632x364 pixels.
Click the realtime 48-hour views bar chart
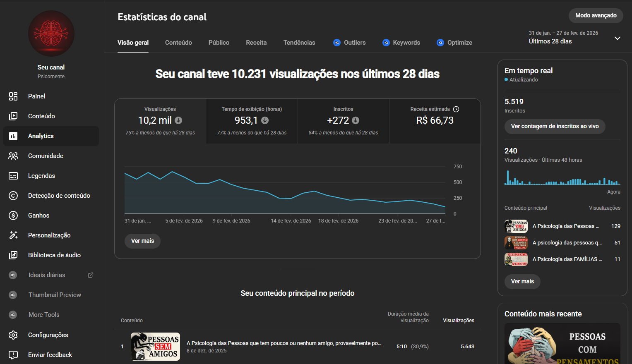[562, 177]
